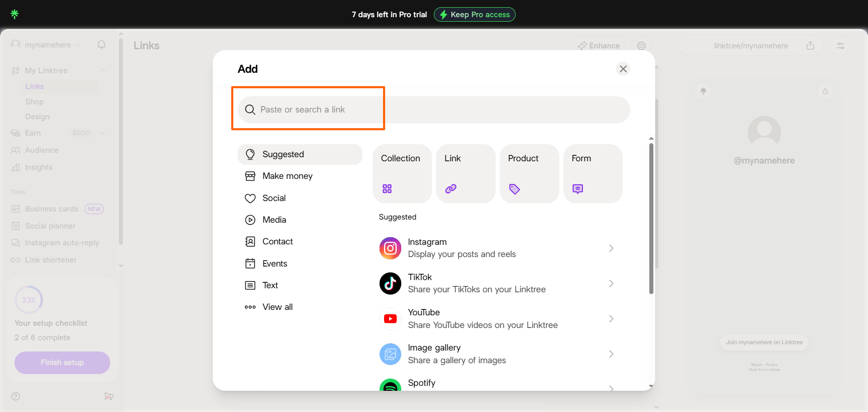Open Design in the sidebar
This screenshot has width=868, height=412.
coord(38,117)
